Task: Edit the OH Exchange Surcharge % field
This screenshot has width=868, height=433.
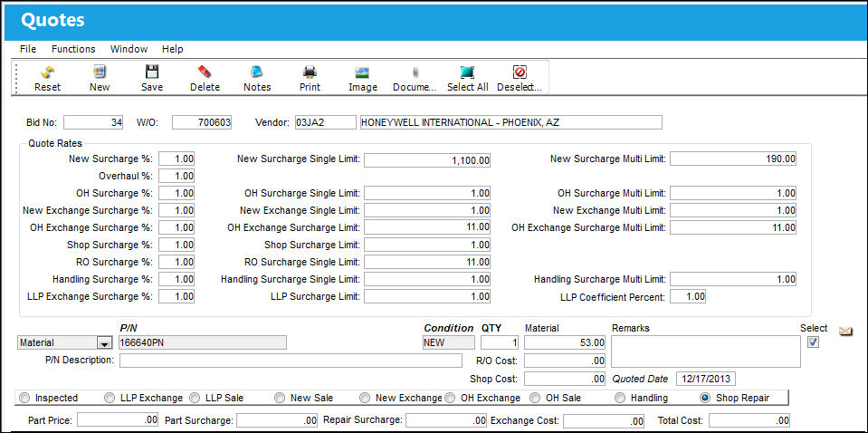Action: point(176,227)
